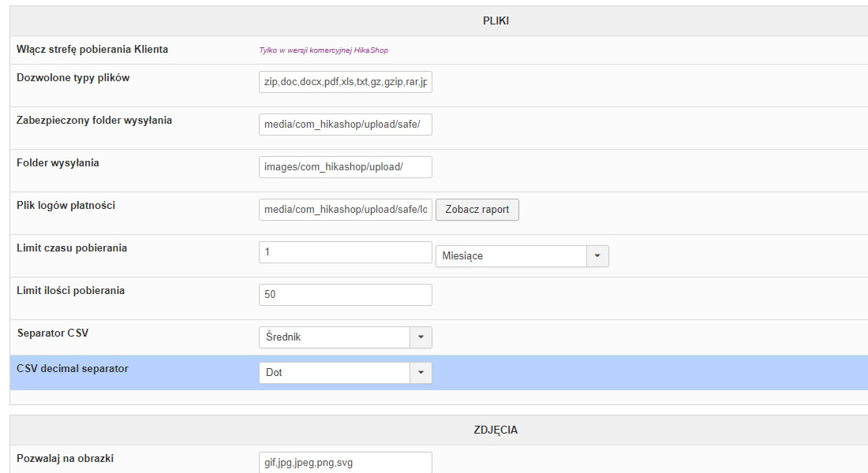The width and height of the screenshot is (868, 473).
Task: Expand the Separator CSV dropdown arrow
Action: (x=421, y=337)
